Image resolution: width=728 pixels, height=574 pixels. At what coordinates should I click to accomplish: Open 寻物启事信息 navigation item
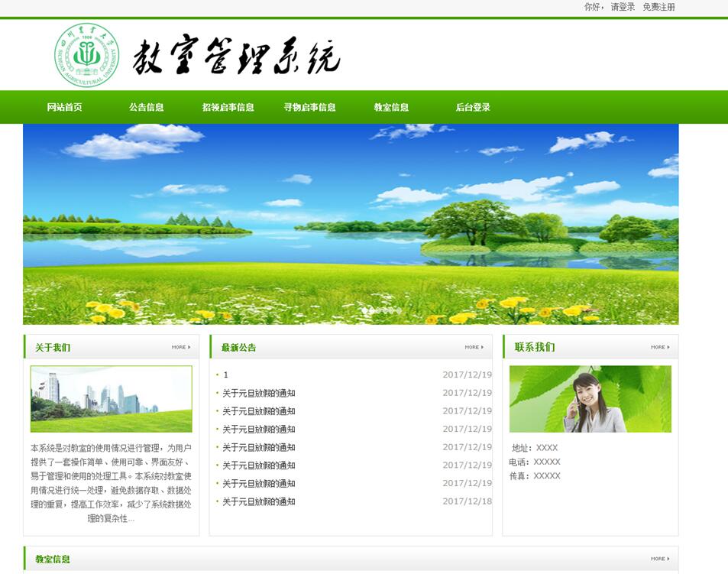309,108
